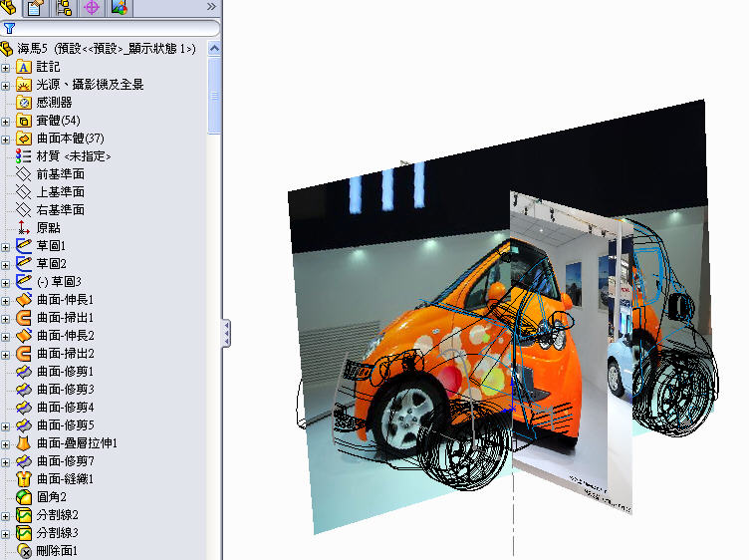Click the 曲面-疊層拉伸1 loft icon
749x560 pixels.
point(24,443)
